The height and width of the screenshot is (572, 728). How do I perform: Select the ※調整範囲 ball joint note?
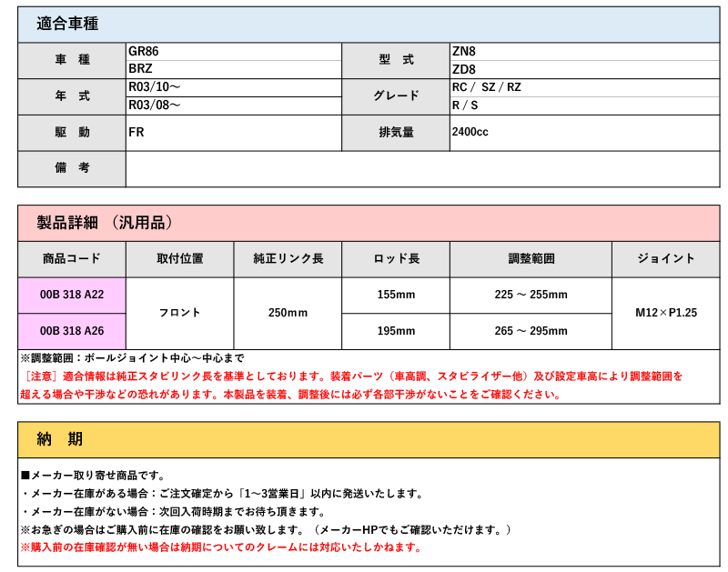(132, 358)
